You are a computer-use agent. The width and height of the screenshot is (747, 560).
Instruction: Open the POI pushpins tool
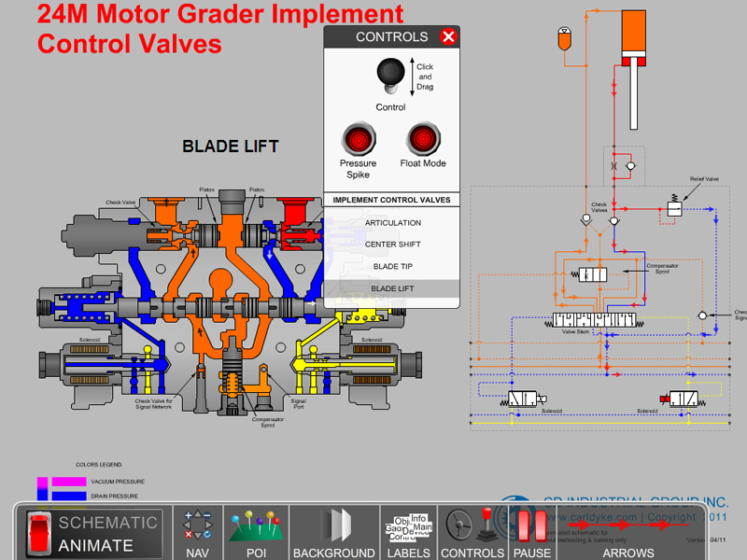(x=256, y=533)
